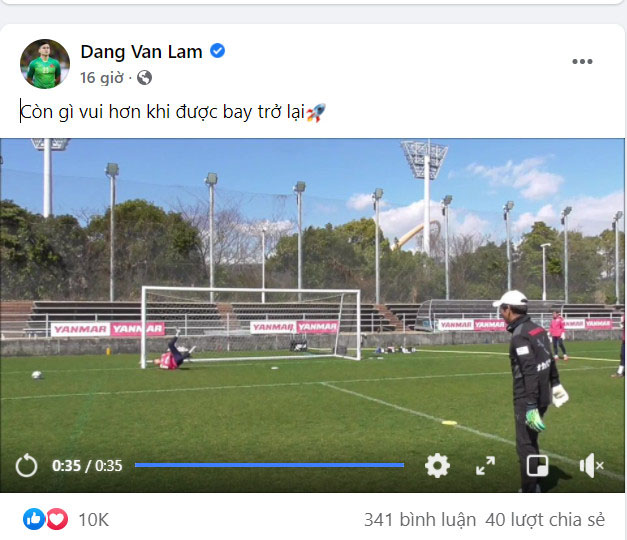Screen dimensions: 627x540
Task: Click the rocket emoji in caption
Action: click(x=316, y=112)
